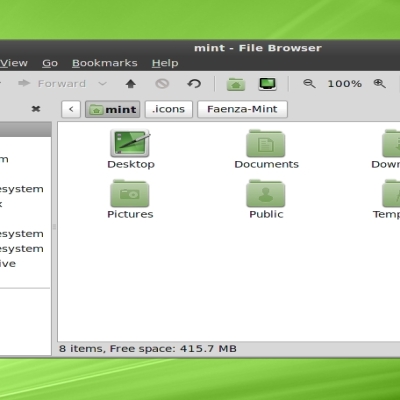Open the Computer location icon
The height and width of the screenshot is (400, 400).
pos(267,84)
